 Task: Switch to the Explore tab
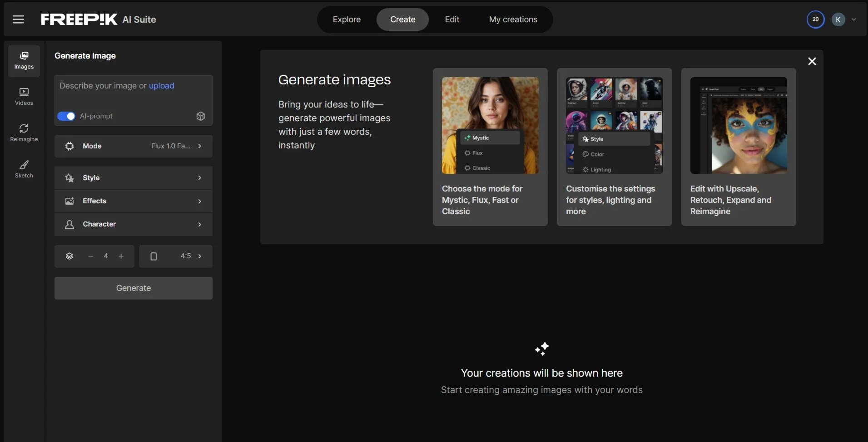pos(347,20)
